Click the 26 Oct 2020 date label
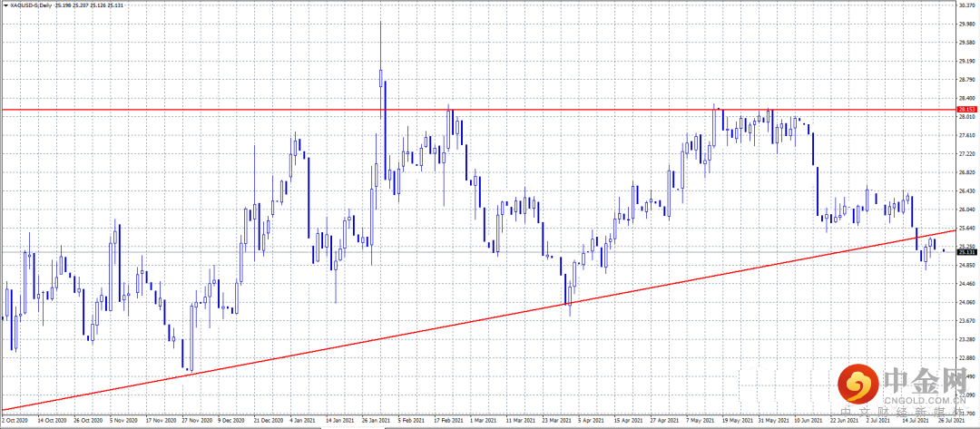 tap(88, 420)
